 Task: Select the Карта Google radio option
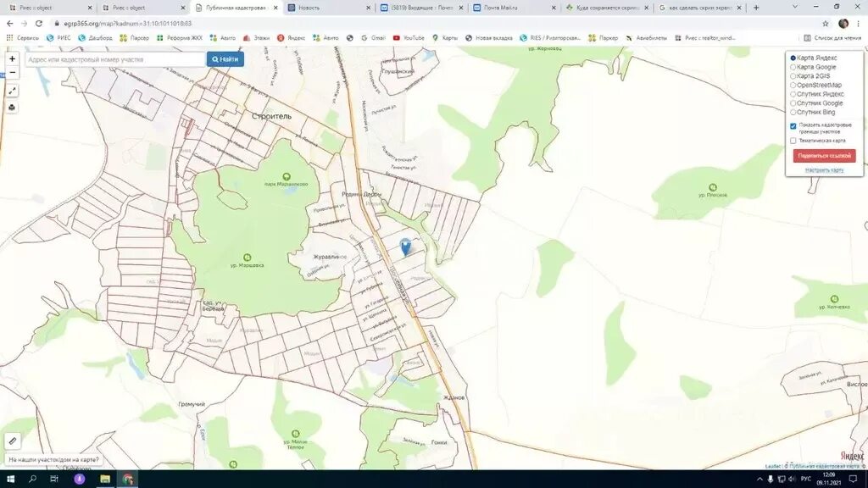pyautogui.click(x=793, y=67)
